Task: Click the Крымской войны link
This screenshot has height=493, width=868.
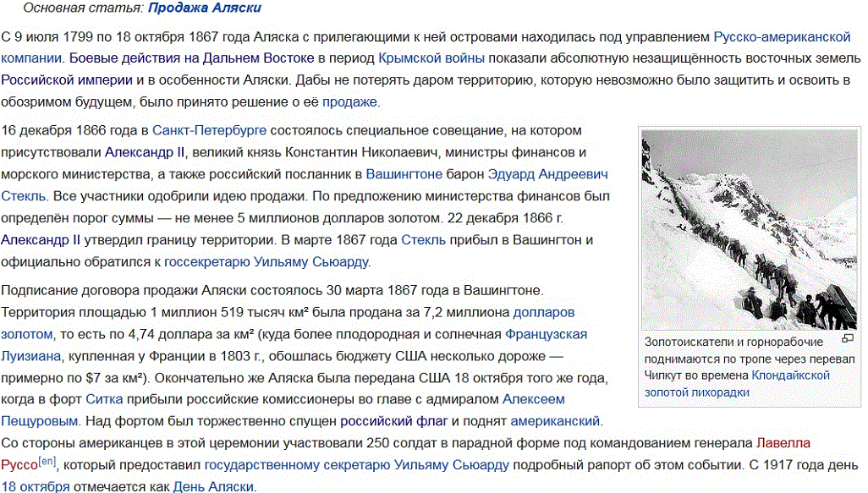Action: coord(431,59)
